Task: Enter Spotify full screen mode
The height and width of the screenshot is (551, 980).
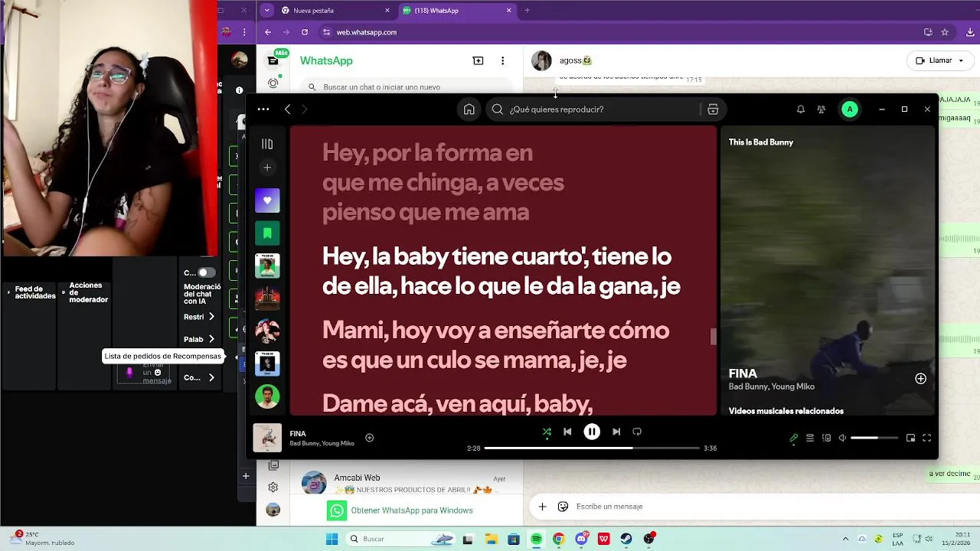Action: point(926,438)
